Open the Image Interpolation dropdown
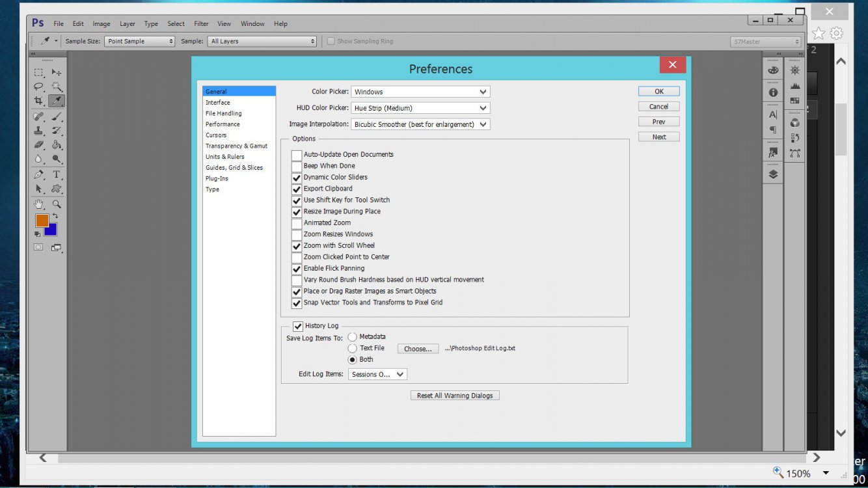 [x=420, y=124]
